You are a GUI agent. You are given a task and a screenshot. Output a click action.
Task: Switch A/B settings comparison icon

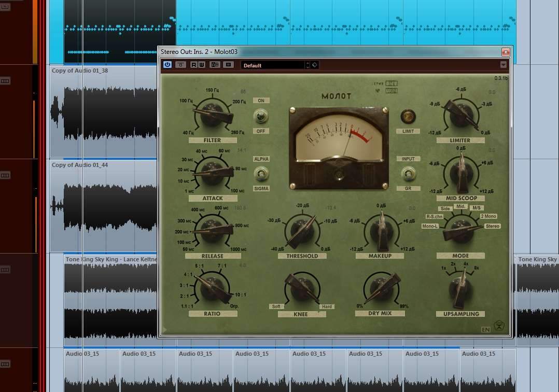(x=215, y=64)
